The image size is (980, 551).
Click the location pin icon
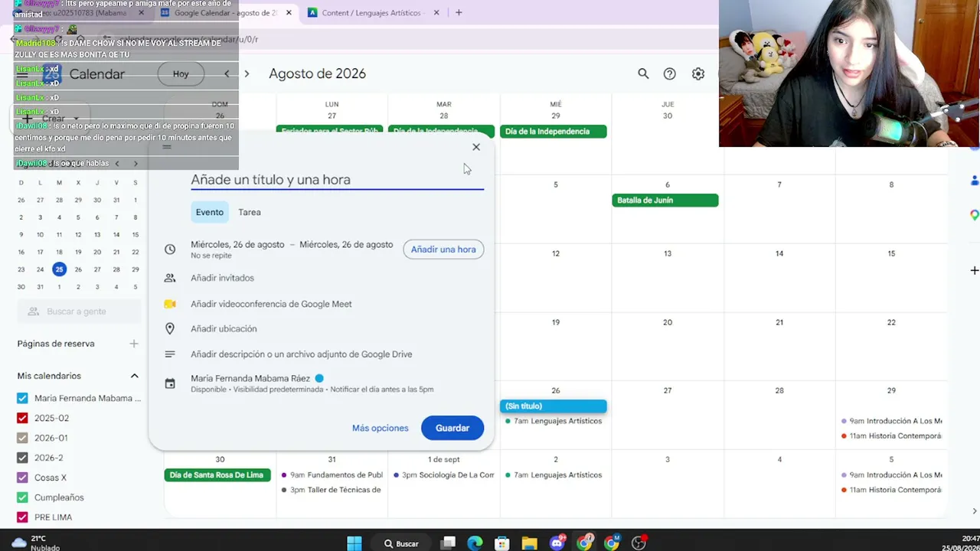pos(170,328)
